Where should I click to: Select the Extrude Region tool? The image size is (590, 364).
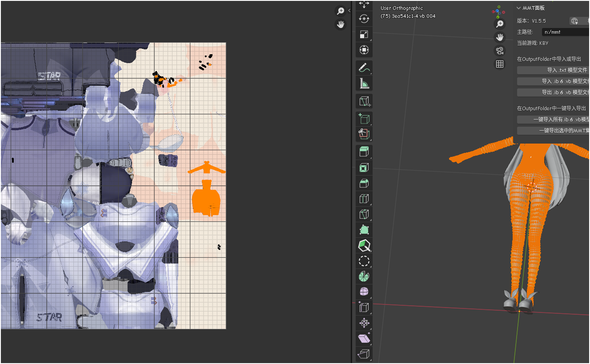tap(364, 152)
